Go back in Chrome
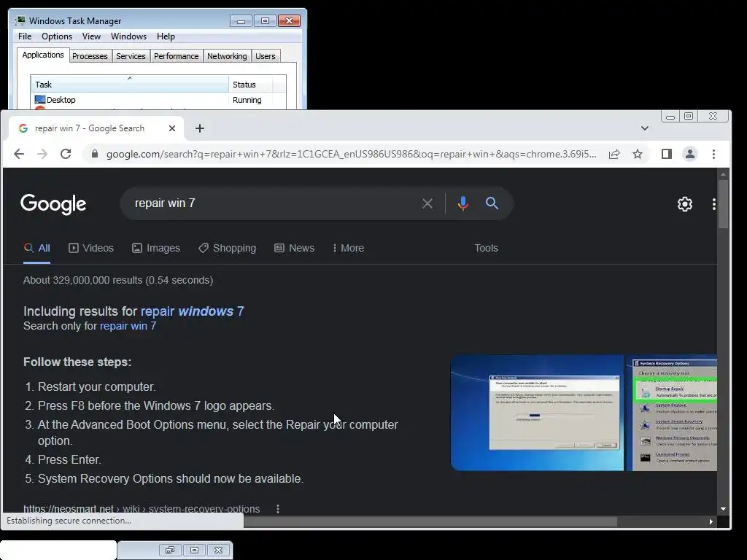 pos(18,154)
